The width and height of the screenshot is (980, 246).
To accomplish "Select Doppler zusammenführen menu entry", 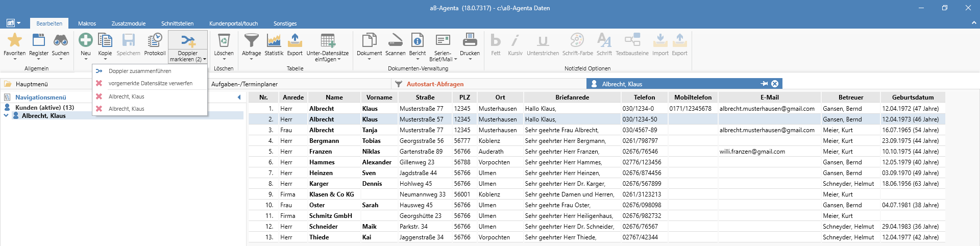I will (x=139, y=71).
